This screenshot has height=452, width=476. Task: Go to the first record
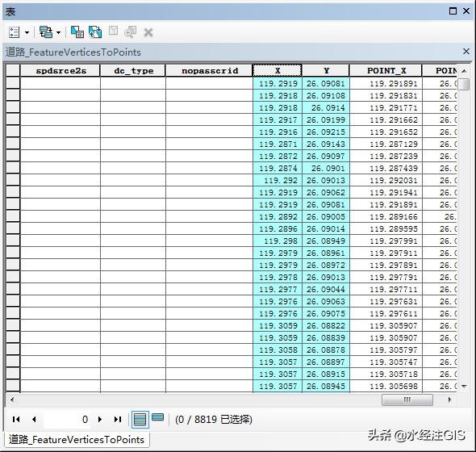pyautogui.click(x=16, y=419)
